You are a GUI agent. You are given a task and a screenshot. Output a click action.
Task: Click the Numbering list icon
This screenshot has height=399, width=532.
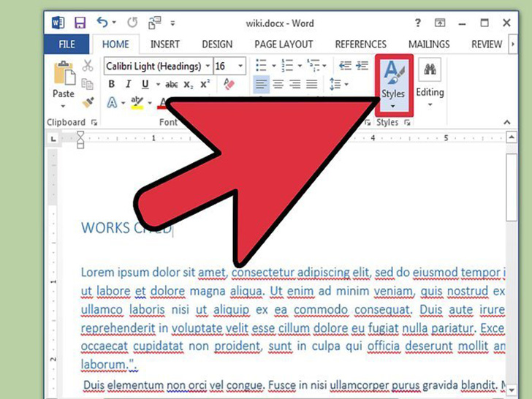[287, 65]
